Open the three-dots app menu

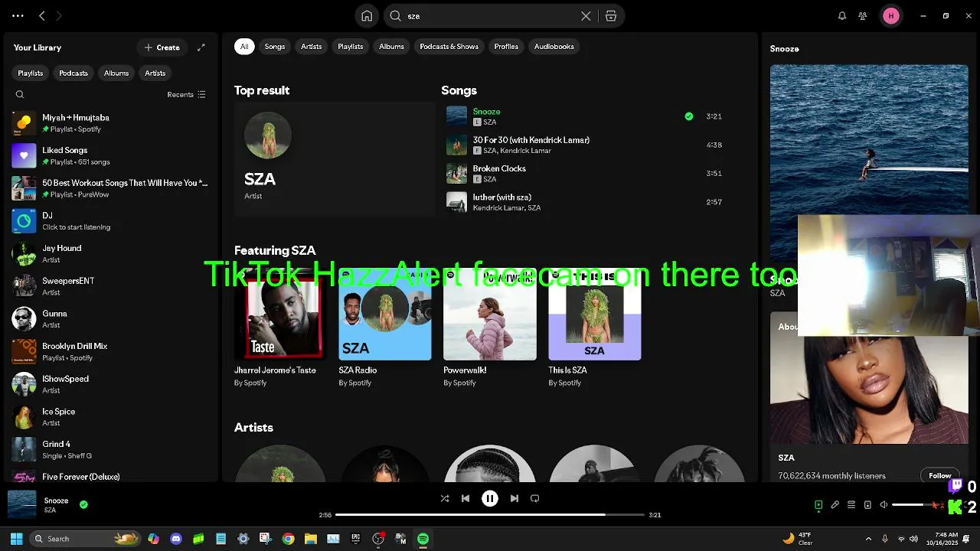point(18,16)
